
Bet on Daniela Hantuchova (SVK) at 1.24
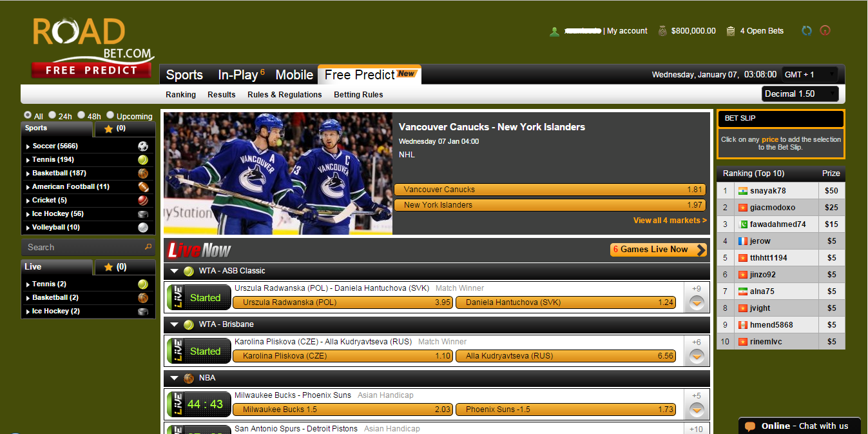click(x=565, y=302)
